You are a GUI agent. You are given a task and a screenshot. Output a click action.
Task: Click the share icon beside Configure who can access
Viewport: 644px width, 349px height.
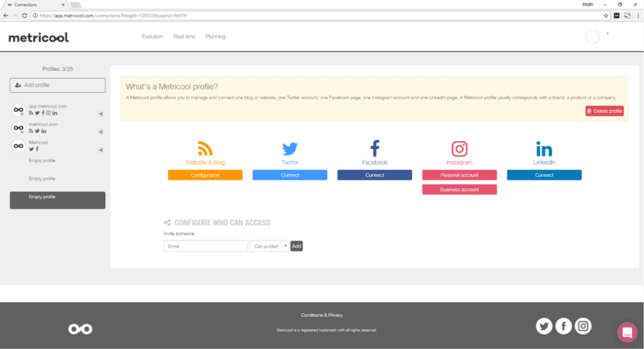(x=167, y=222)
